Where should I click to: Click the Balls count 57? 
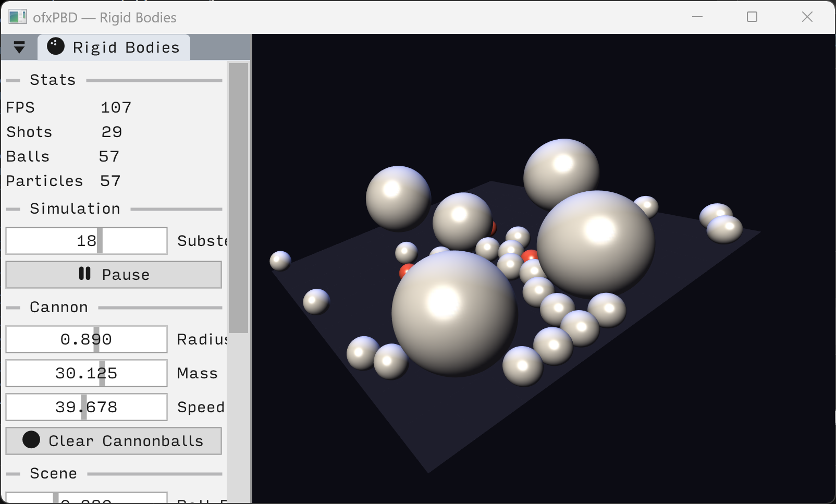tap(109, 156)
